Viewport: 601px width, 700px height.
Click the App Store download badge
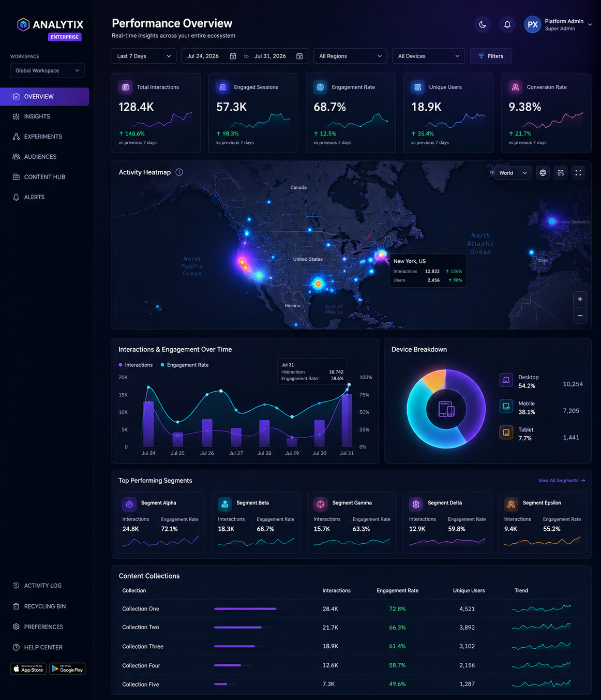[x=28, y=669]
